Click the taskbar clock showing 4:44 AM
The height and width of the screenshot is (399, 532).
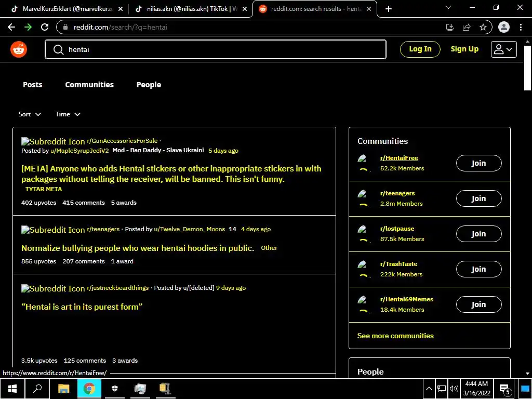(477, 389)
